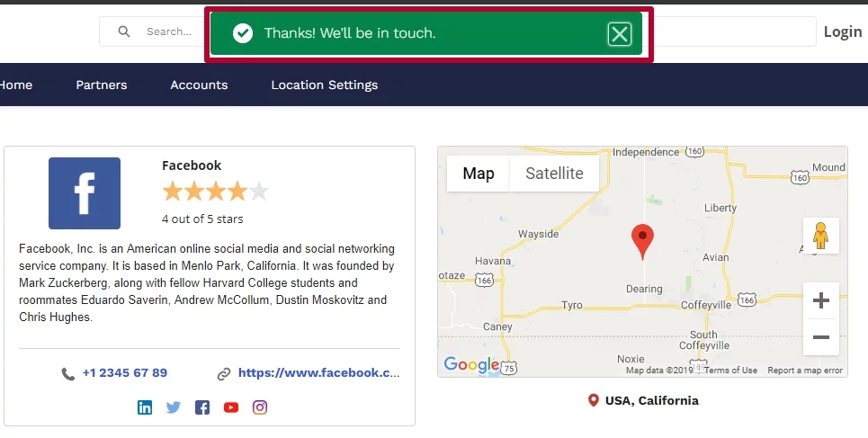Click the Login link
868x438 pixels.
click(843, 32)
